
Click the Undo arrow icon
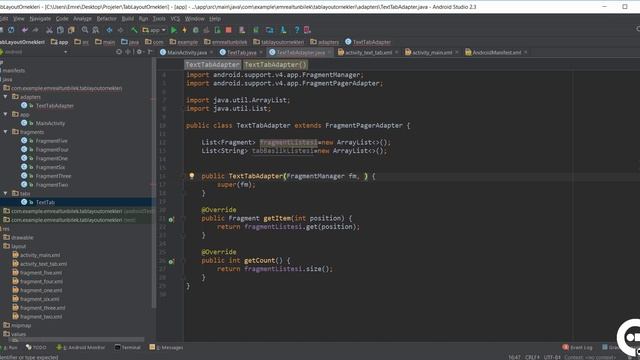click(x=25, y=30)
